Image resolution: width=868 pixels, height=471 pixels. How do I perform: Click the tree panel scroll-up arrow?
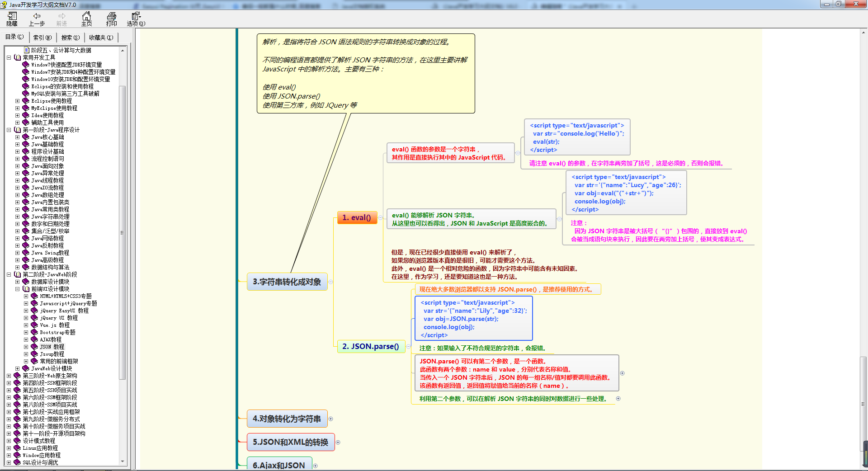pos(123,50)
